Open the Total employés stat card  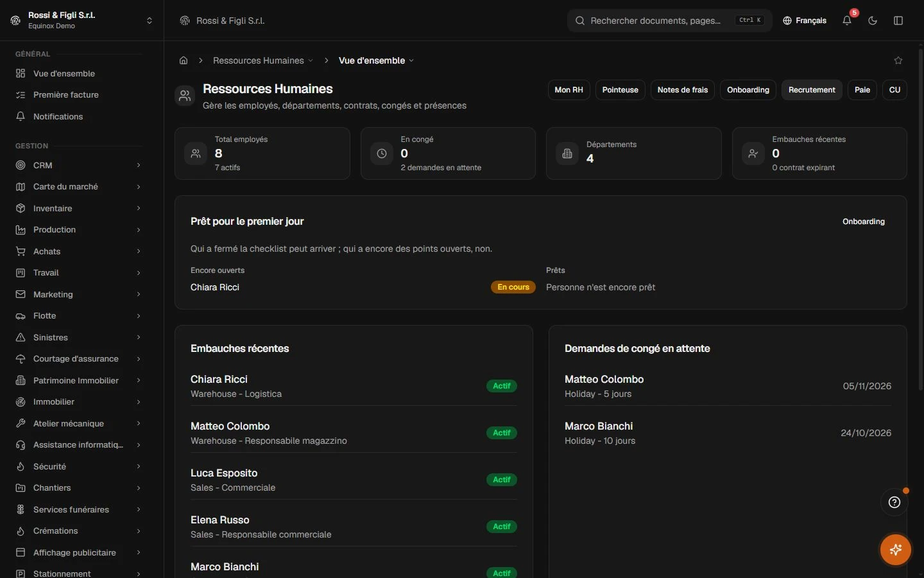point(262,153)
